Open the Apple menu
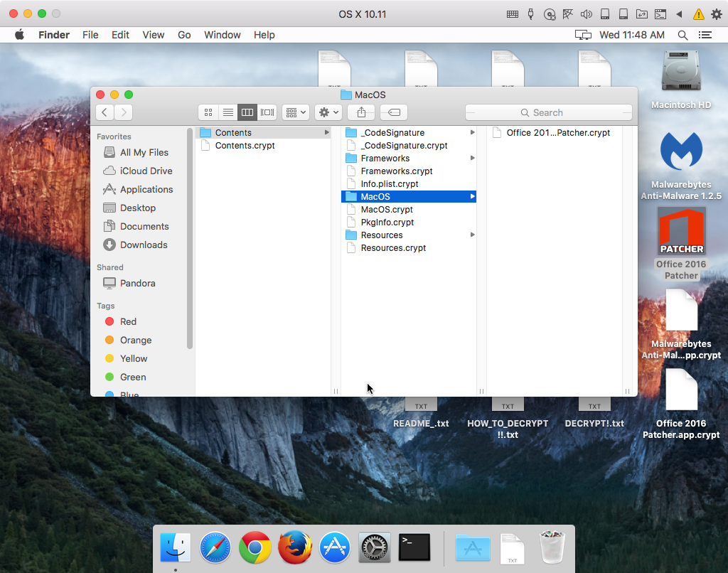This screenshot has height=573, width=728. click(19, 35)
